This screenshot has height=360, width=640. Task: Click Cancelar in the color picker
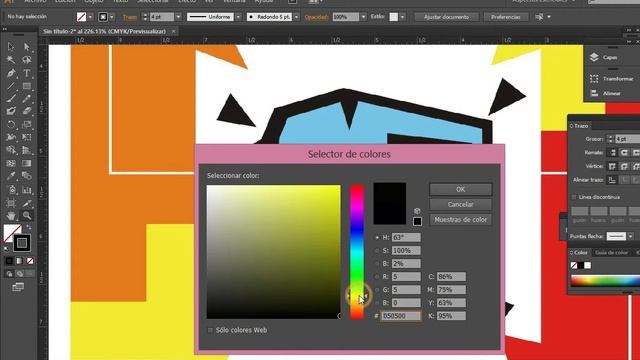[460, 204]
